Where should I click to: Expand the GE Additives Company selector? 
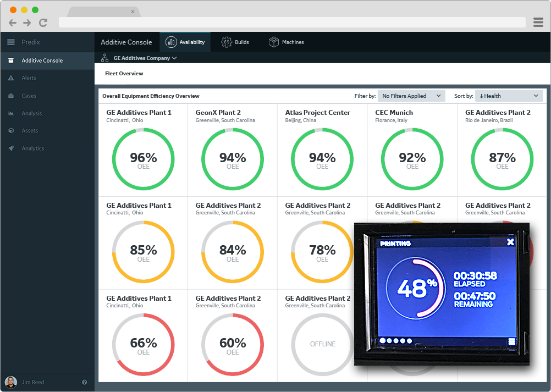tap(145, 58)
